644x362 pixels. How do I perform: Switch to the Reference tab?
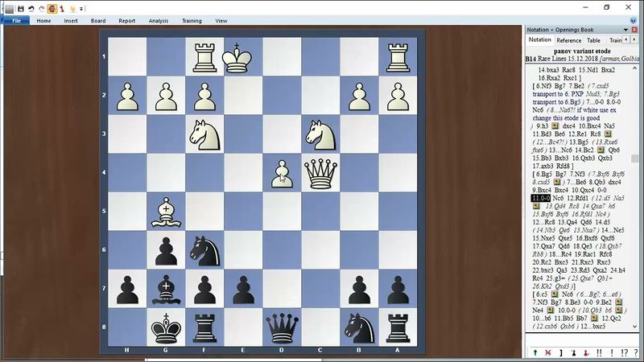[x=568, y=40]
